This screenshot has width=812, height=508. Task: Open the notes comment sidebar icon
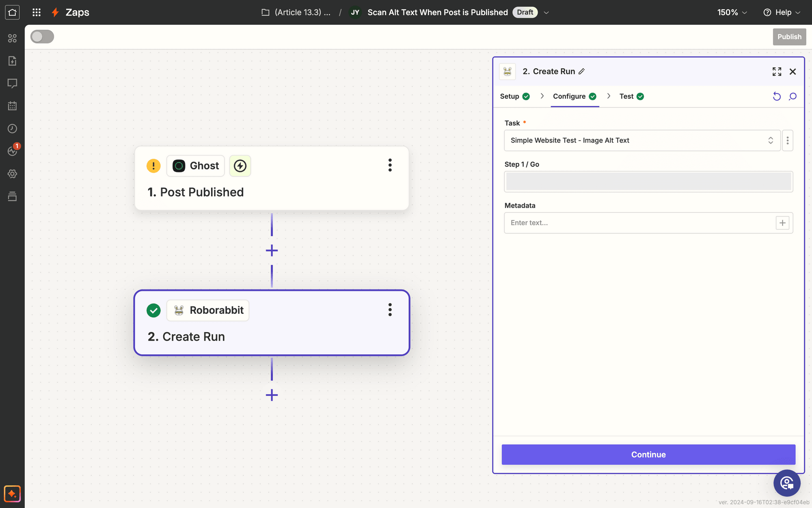[12, 83]
